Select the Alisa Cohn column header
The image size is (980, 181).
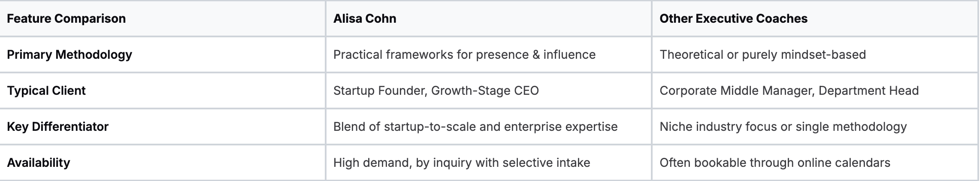tap(365, 18)
